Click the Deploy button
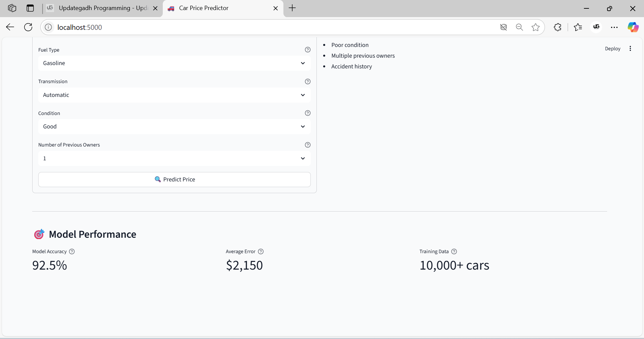This screenshot has height=339, width=644. 612,49
